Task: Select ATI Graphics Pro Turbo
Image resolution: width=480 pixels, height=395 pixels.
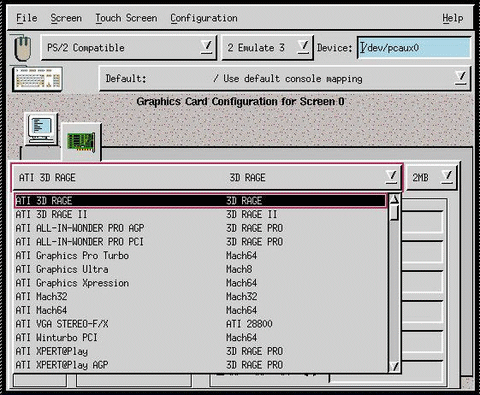Action: click(x=201, y=255)
